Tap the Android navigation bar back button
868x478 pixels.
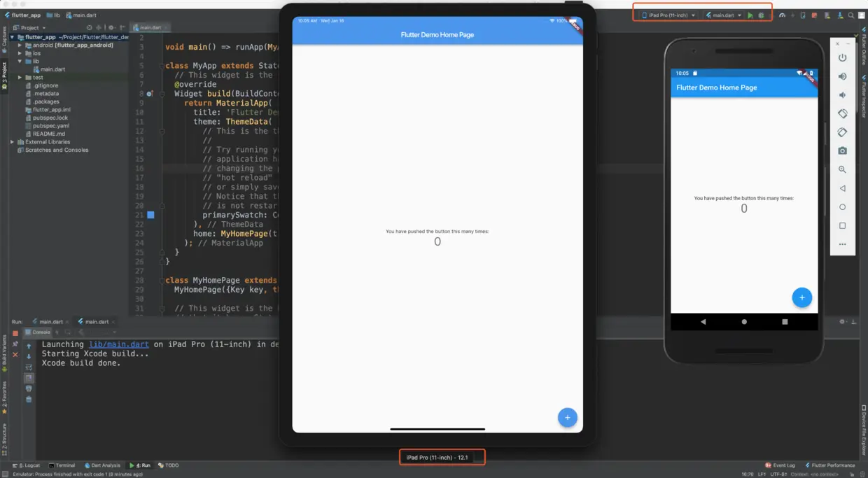(x=703, y=322)
